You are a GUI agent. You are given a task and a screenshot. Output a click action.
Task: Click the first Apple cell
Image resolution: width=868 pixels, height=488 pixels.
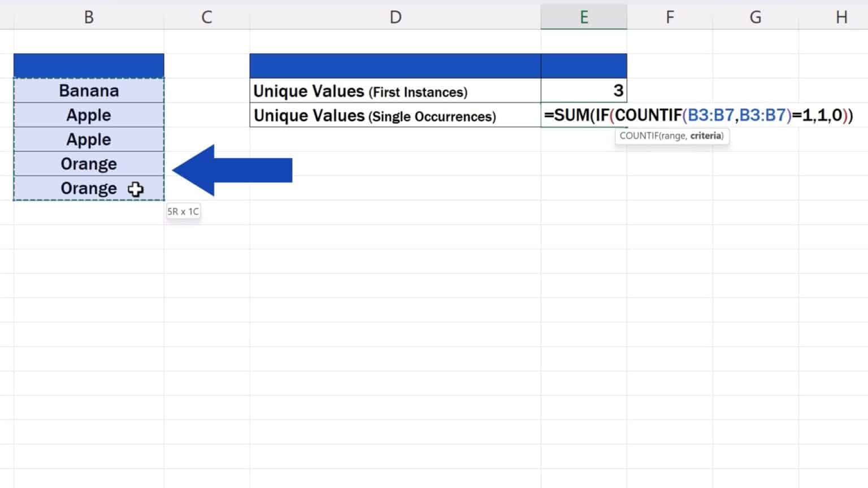click(88, 115)
